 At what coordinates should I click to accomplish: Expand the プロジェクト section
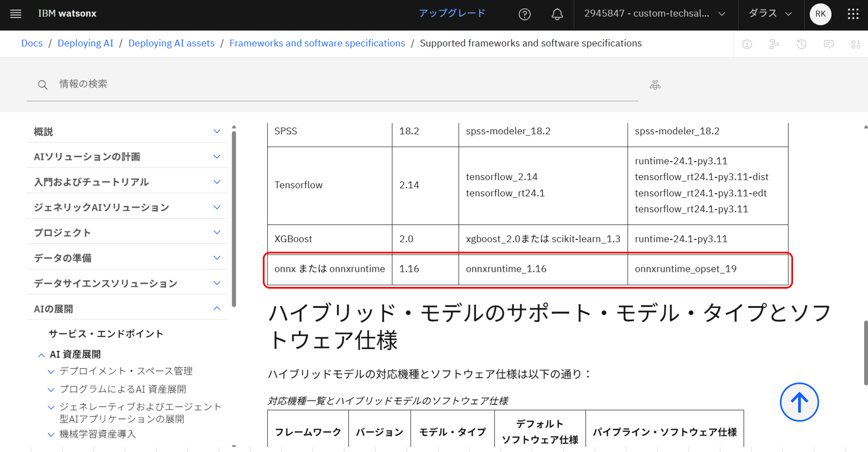pyautogui.click(x=128, y=233)
